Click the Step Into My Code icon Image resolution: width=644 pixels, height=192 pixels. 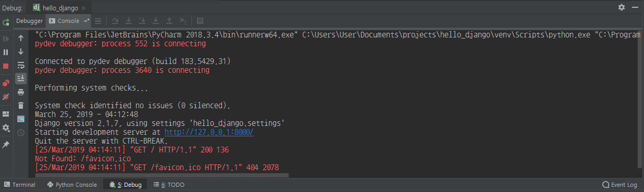coord(142,21)
